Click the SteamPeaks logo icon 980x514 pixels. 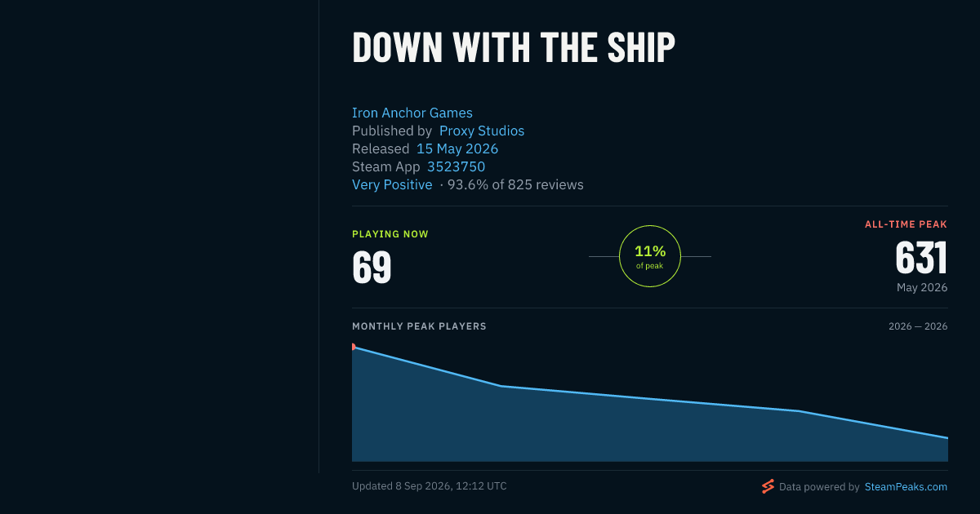pos(768,486)
